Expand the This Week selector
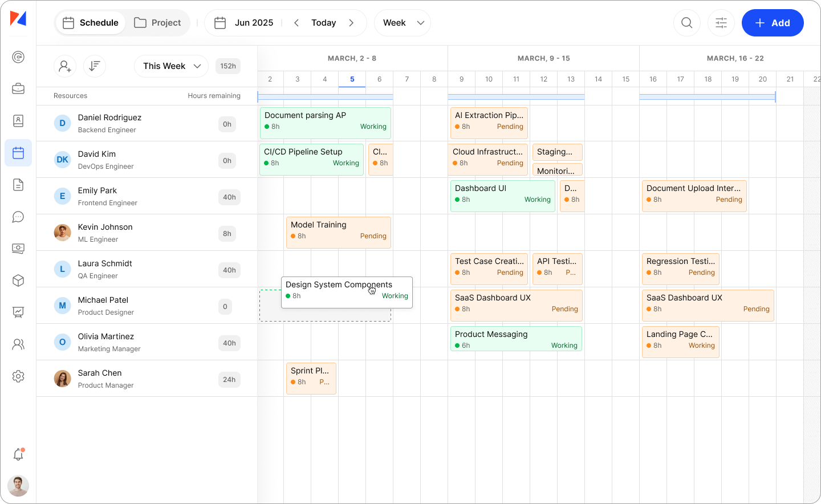Screen dimensions: 821x504 [x=170, y=66]
